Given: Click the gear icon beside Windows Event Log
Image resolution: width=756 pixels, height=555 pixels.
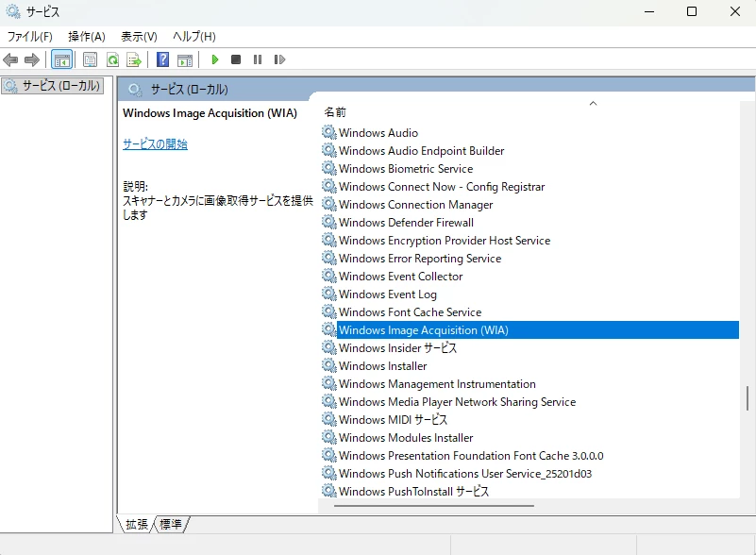Looking at the screenshot, I should 329,294.
